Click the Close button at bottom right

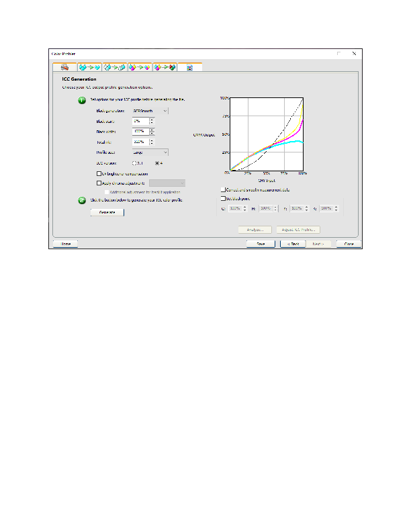tap(349, 244)
